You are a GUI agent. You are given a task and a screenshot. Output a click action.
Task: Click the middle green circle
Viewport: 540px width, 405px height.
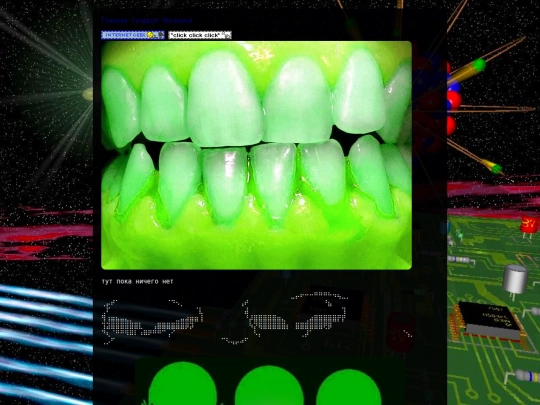[x=269, y=385]
